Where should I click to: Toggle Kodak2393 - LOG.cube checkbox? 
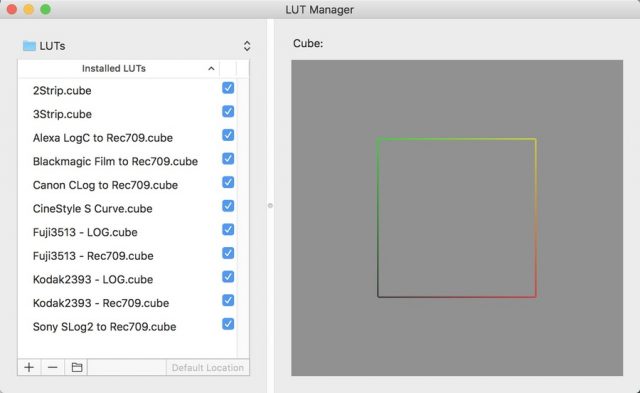click(x=228, y=277)
